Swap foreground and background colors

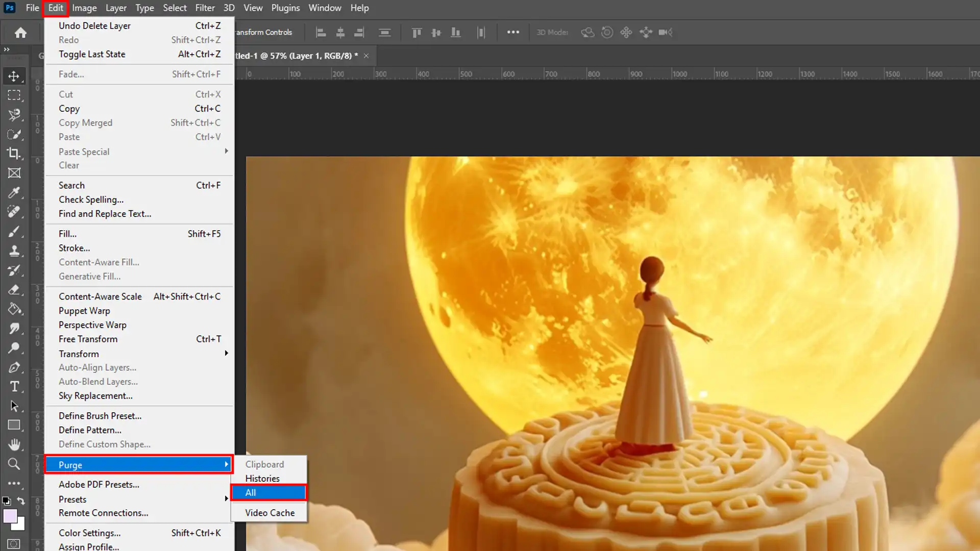21,500
